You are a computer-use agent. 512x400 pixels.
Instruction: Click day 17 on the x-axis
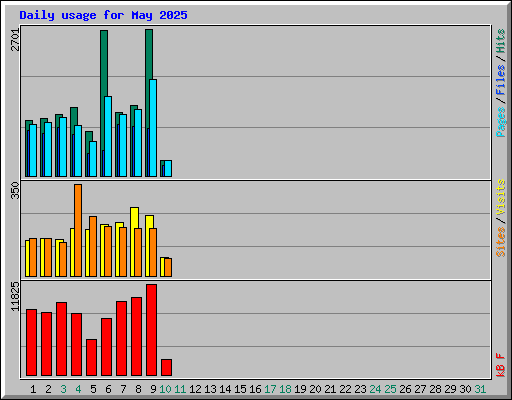(x=270, y=389)
